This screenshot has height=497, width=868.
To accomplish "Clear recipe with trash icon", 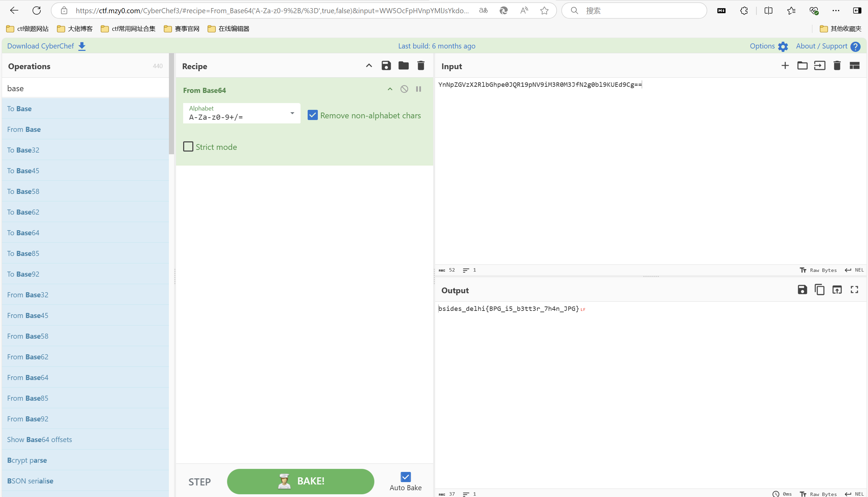I will coord(421,65).
